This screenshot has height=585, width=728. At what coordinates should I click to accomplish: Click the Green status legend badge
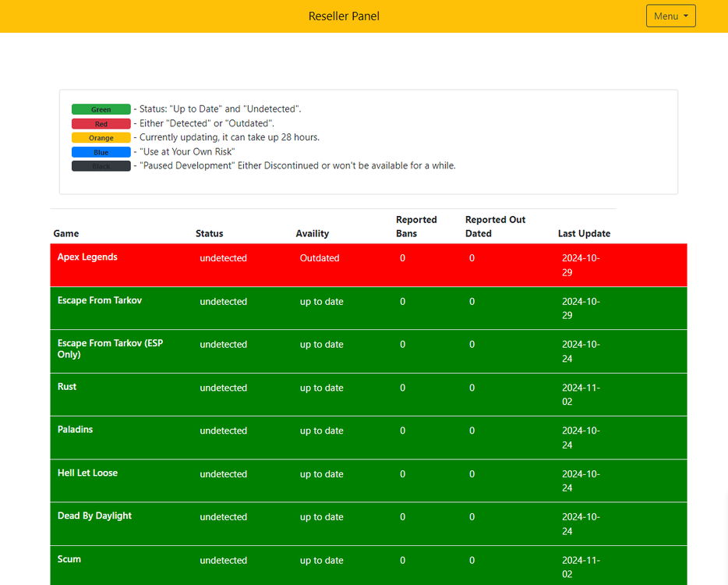coord(101,110)
